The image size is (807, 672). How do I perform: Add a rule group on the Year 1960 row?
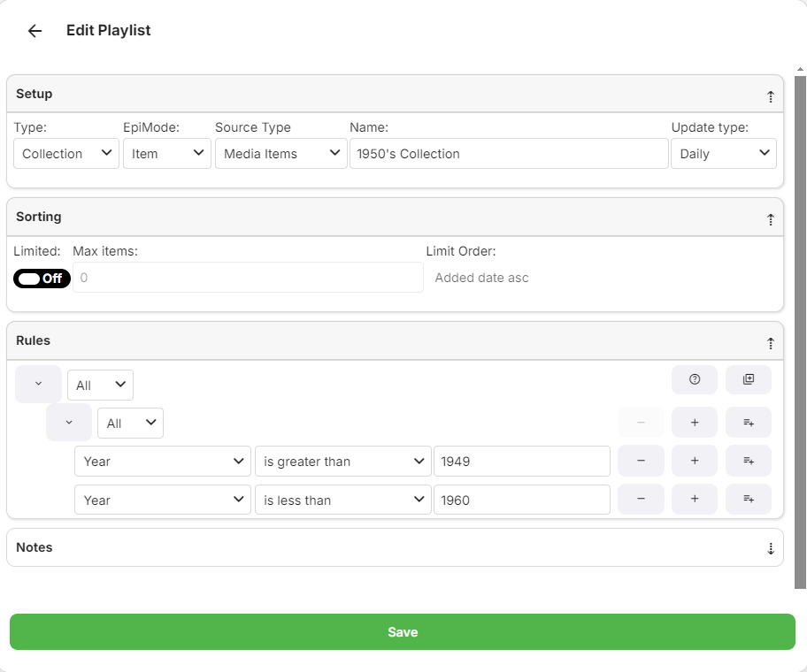click(748, 500)
